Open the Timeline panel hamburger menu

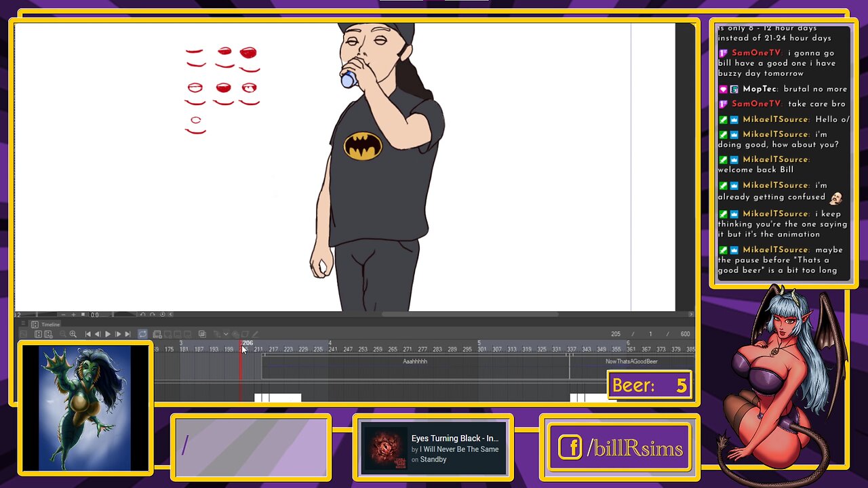point(24,325)
